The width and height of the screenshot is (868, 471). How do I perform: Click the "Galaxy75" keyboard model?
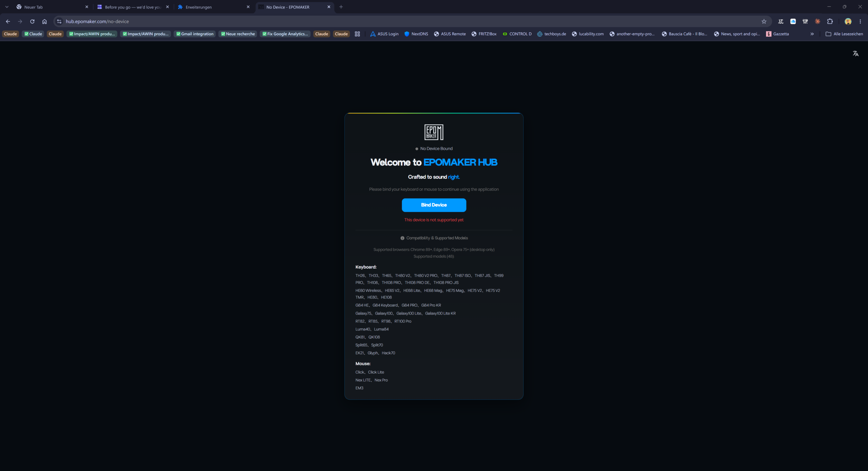click(x=363, y=314)
